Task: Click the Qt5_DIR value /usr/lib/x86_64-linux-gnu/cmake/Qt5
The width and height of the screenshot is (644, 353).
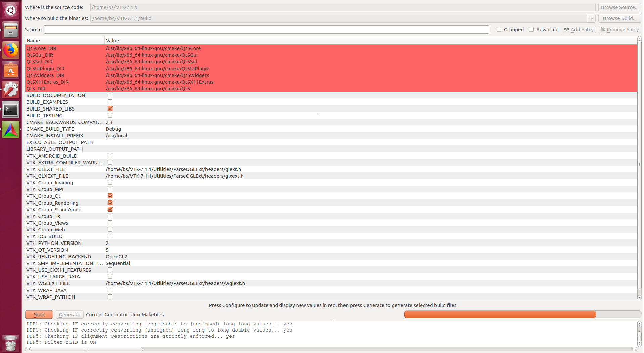Action: coord(148,89)
